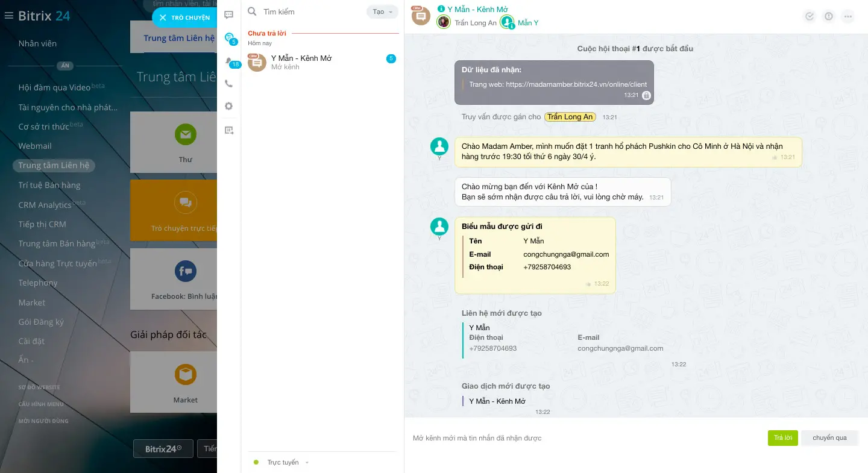This screenshot has width=868, height=473.
Task: Click the Trả lời reply button
Action: (783, 438)
